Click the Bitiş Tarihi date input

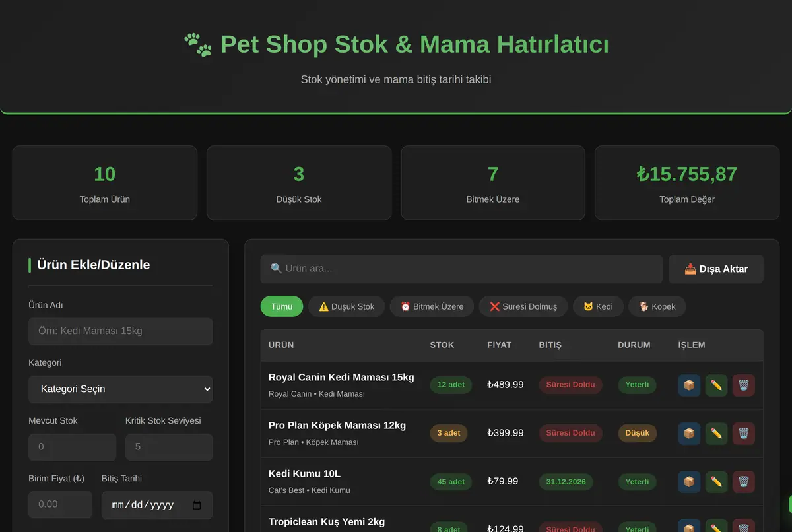click(157, 505)
